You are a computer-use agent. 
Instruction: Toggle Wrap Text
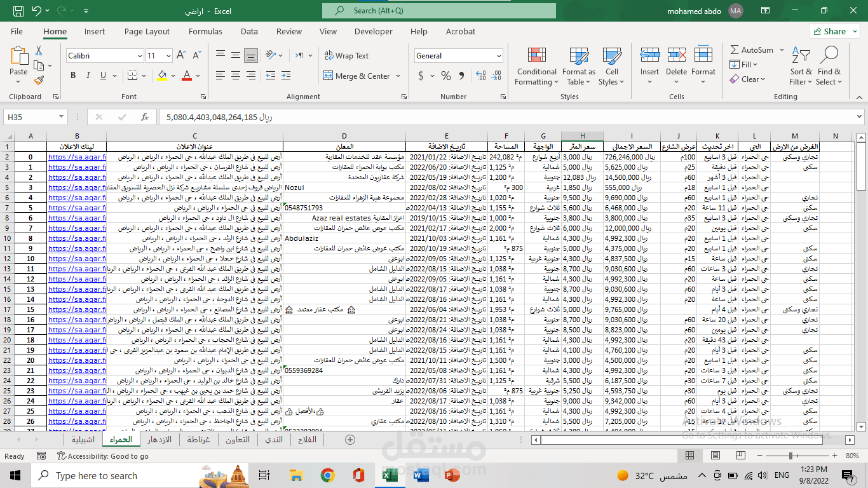tap(346, 56)
